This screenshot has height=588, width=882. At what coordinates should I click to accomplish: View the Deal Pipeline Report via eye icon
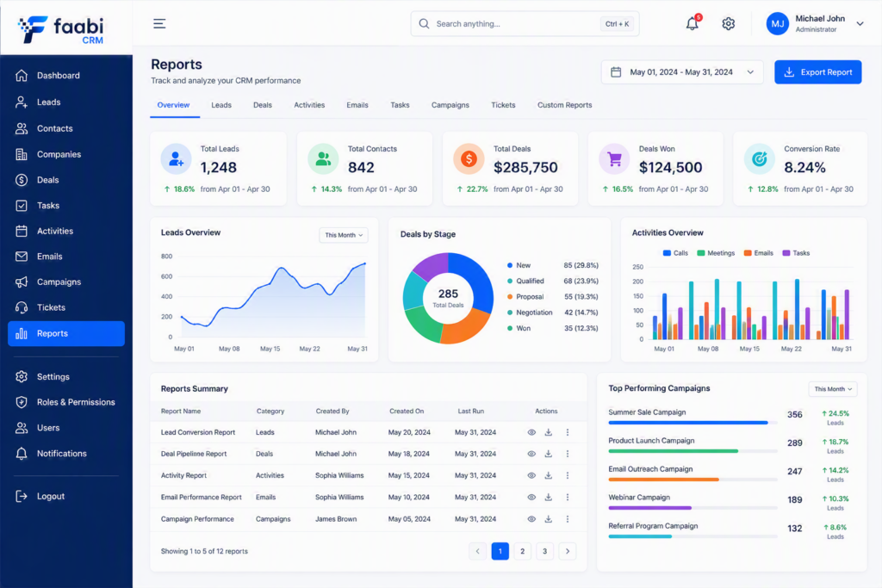(531, 454)
